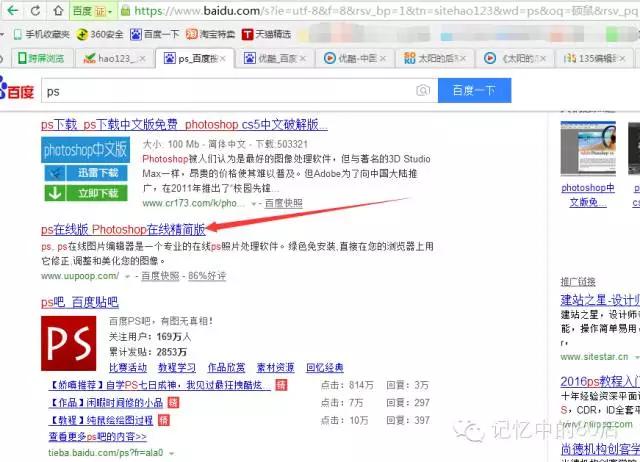Screen dimensions: 640x462
Task: Open 百度快照 under cr173 result
Action: tap(284, 203)
